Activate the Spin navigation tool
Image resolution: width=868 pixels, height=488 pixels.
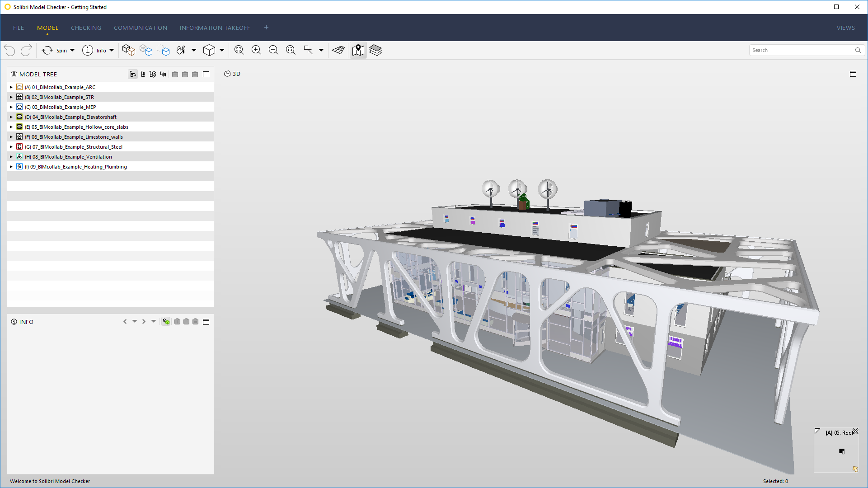click(x=54, y=50)
